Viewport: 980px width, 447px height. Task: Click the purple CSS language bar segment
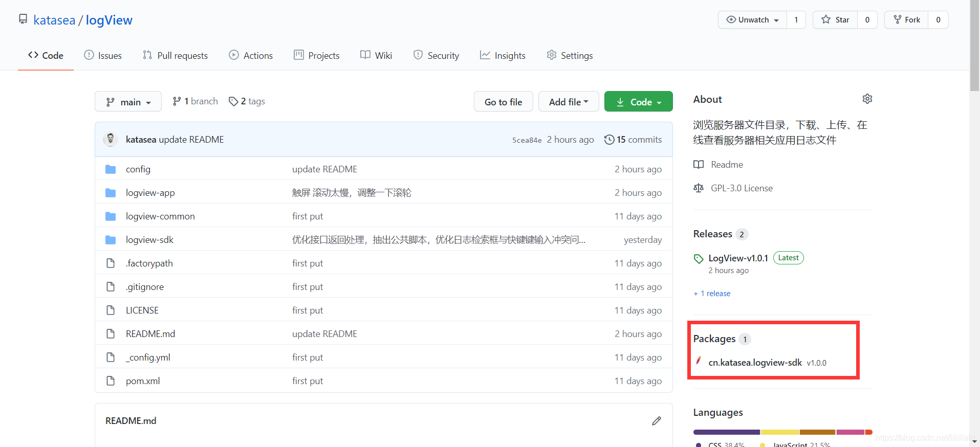(x=727, y=432)
